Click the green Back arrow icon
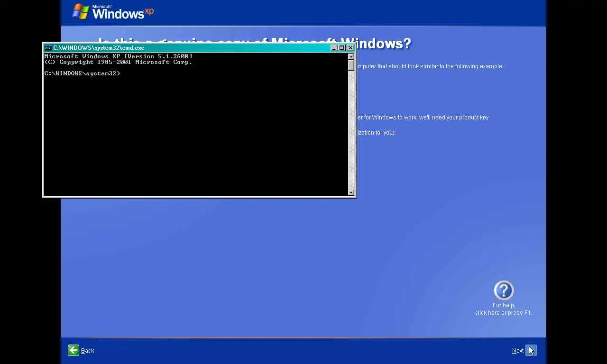Viewport: 607px width, 364px height. (74, 350)
